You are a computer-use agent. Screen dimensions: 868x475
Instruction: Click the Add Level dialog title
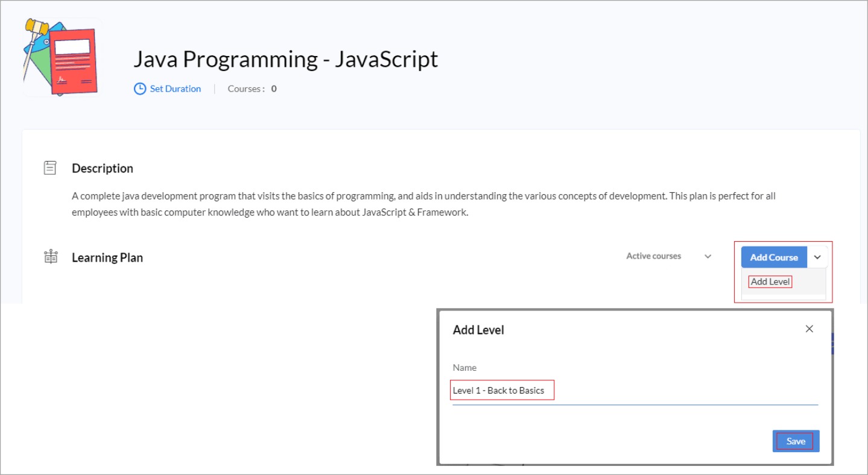[x=478, y=330]
